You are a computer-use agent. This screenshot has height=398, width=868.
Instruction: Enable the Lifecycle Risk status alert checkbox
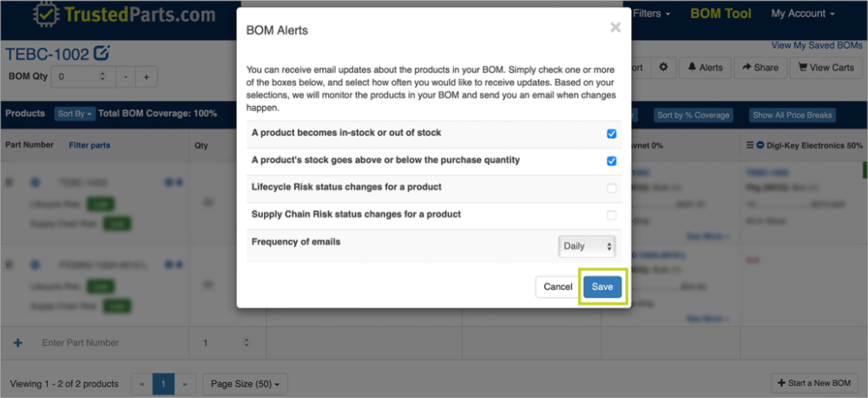612,188
